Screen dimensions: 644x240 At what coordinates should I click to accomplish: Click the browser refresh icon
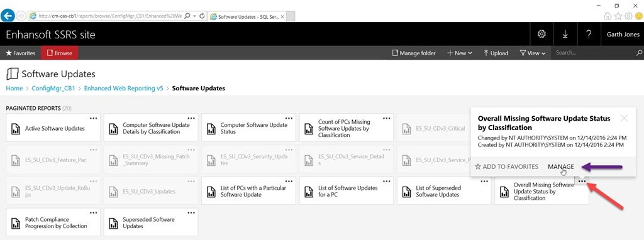pyautogui.click(x=202, y=16)
